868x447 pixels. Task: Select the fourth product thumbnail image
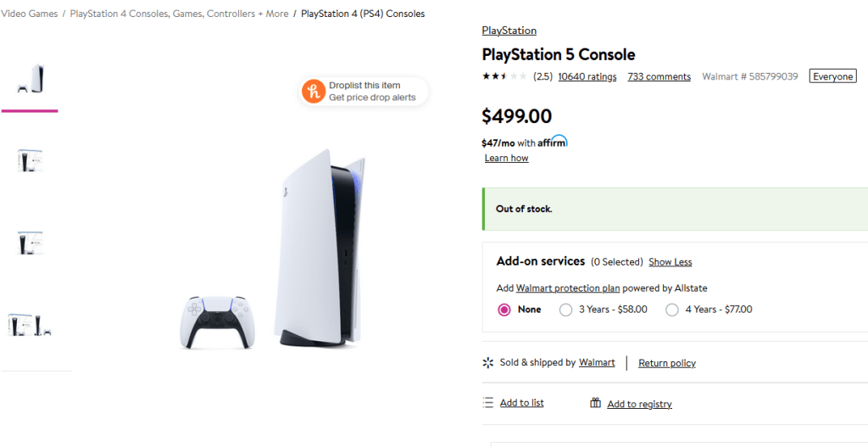point(30,324)
